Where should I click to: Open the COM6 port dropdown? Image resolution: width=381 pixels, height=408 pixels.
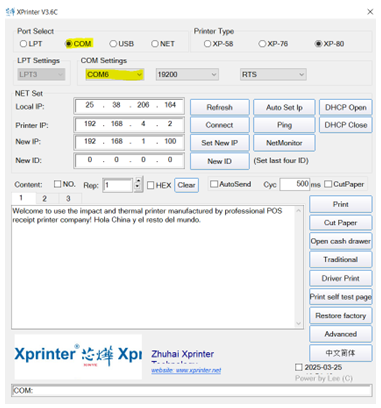(x=115, y=74)
